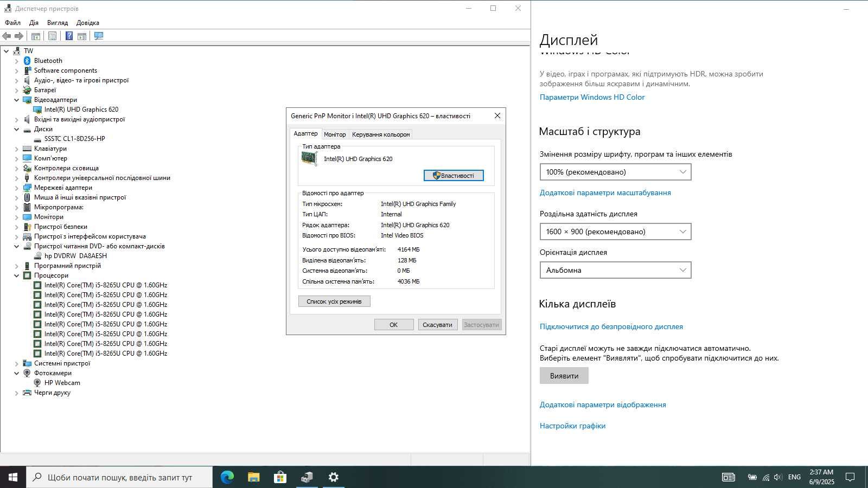
Task: Close the adapter properties dialog
Action: click(x=497, y=115)
